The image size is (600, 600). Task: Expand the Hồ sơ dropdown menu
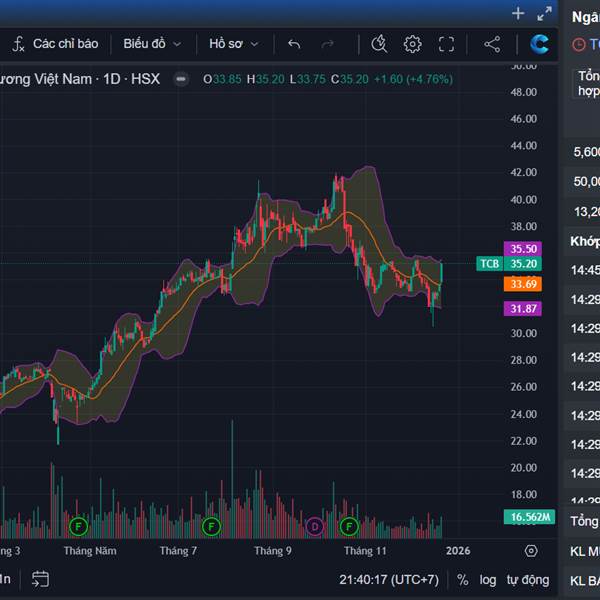coord(233,44)
